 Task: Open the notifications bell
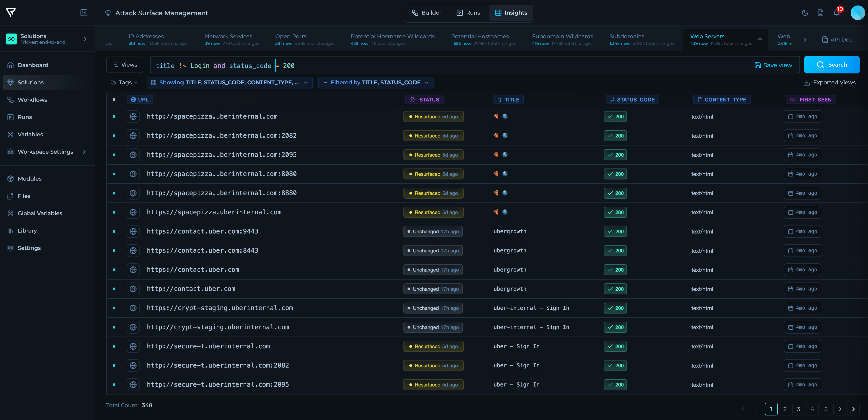(x=836, y=13)
